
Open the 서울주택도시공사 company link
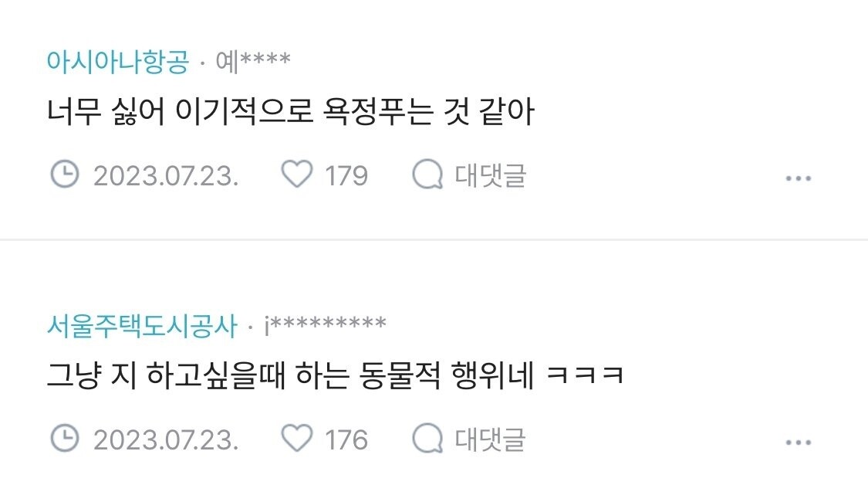pos(142,325)
